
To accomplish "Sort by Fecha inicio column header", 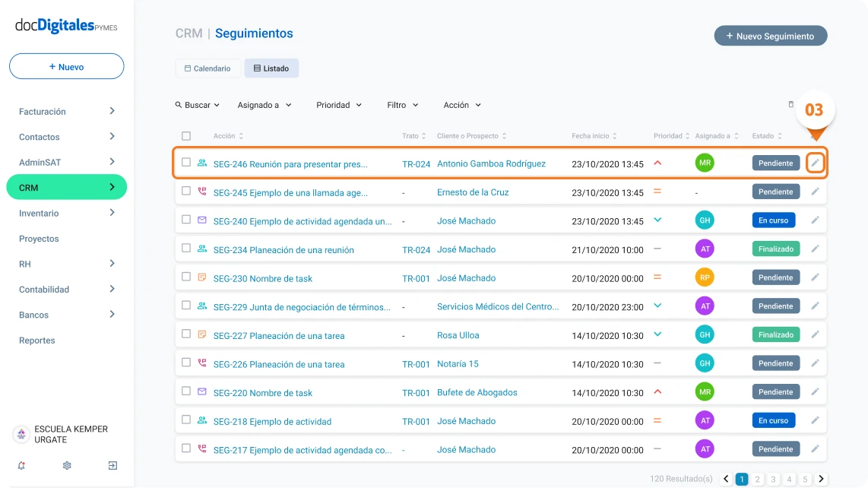I will (x=594, y=136).
